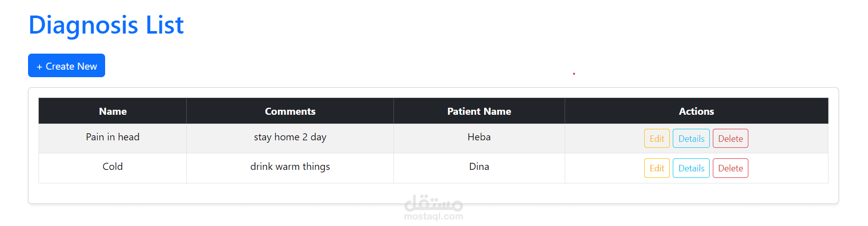Delete the Pain in head diagnosis
868x226 pixels.
pyautogui.click(x=730, y=139)
